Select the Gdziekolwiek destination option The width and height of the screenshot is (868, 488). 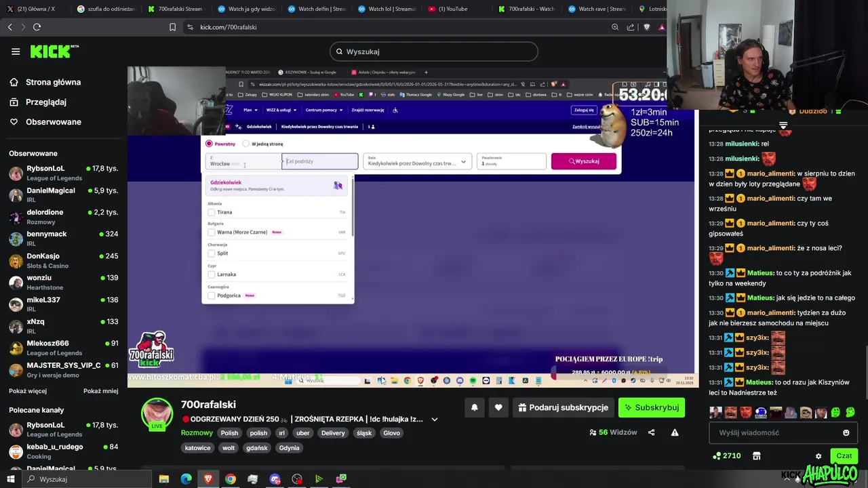point(277,185)
